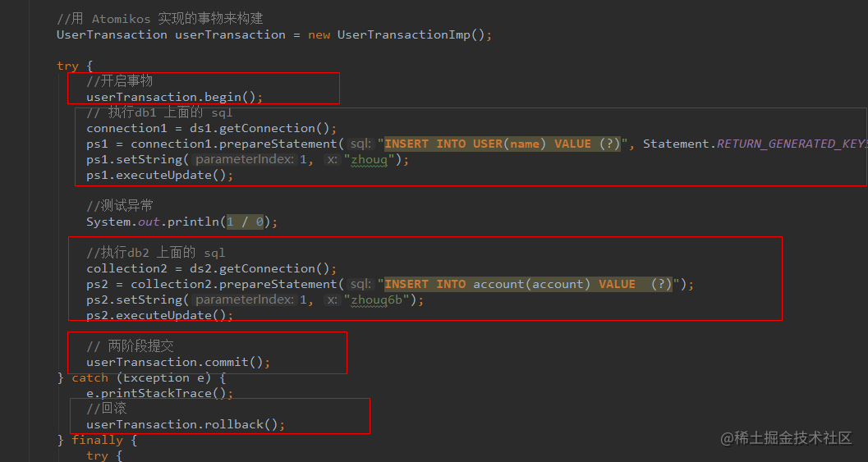868x462 pixels.
Task: Click the '// 两阶段提交' comment
Action: pyautogui.click(x=130, y=346)
